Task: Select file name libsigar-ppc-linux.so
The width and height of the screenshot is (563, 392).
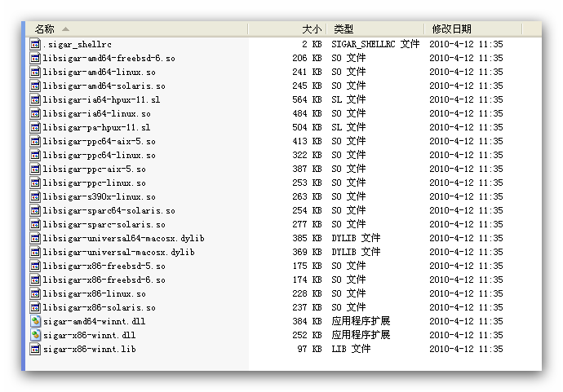Action: pyautogui.click(x=94, y=183)
